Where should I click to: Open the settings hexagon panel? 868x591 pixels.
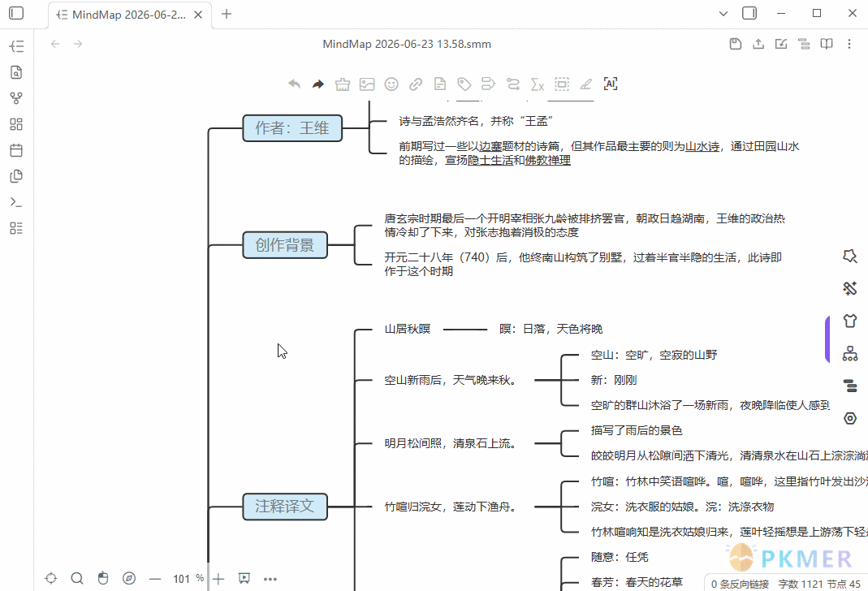pos(850,418)
